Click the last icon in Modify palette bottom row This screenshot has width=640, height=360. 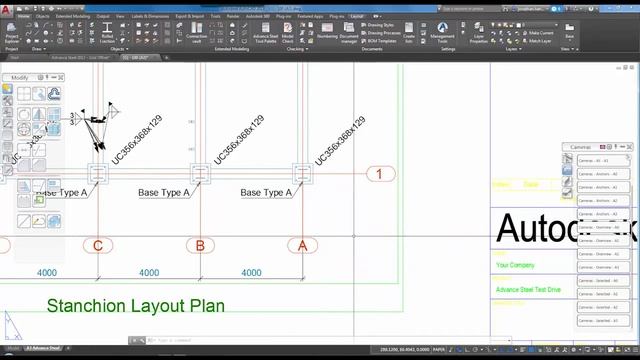click(x=54, y=221)
